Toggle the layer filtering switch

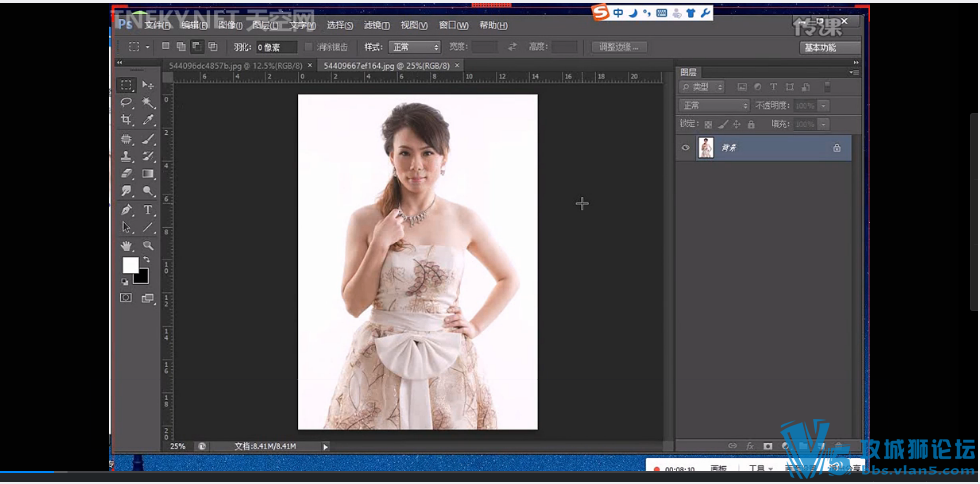[827, 87]
